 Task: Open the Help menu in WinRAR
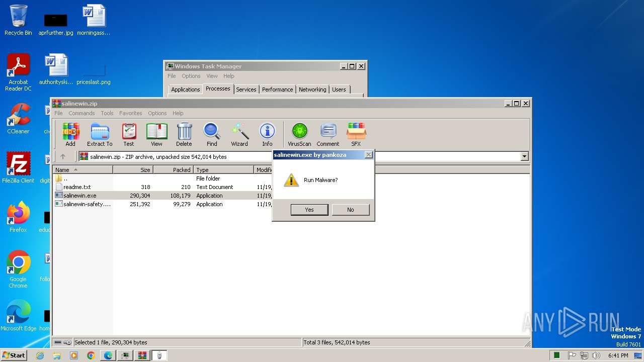tap(178, 113)
